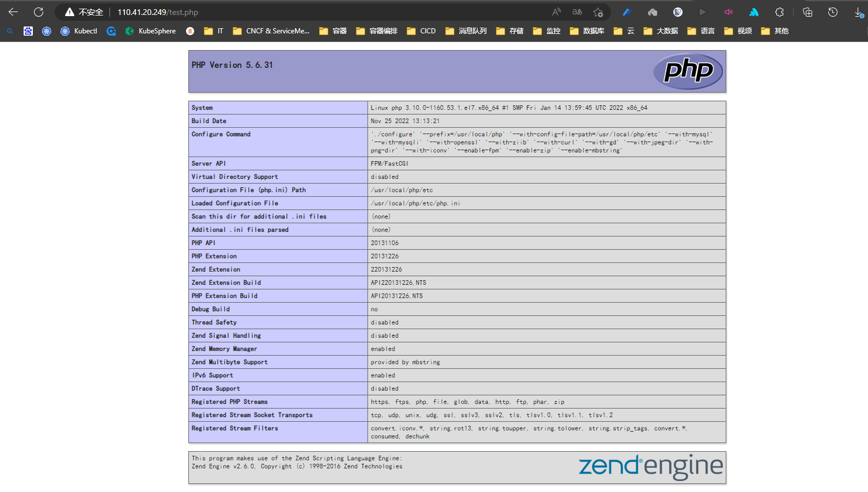Click the Registered PHP Streams values
The height and width of the screenshot is (492, 868).
468,402
